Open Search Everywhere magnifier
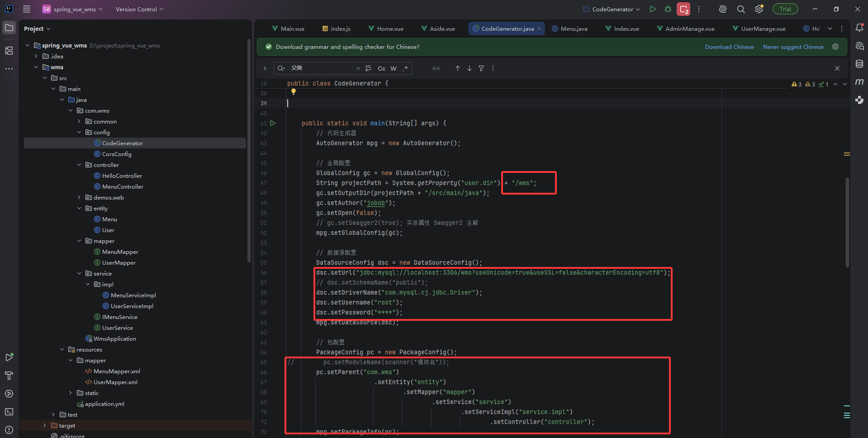 (741, 9)
